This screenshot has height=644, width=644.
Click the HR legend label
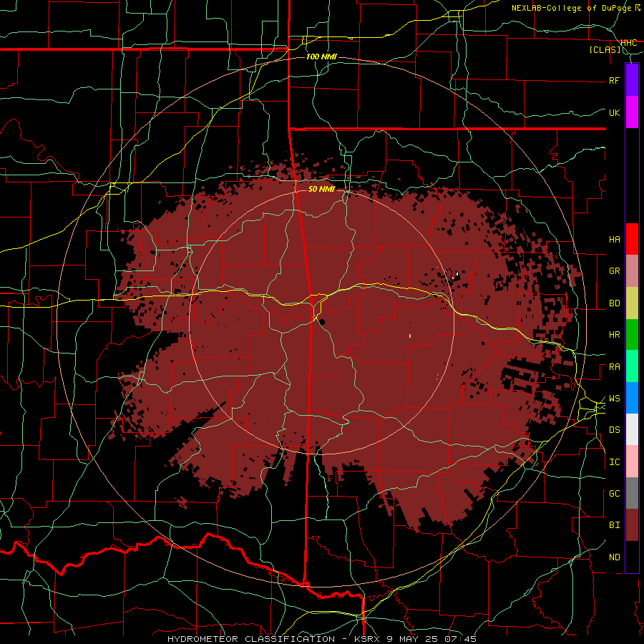[x=614, y=335]
